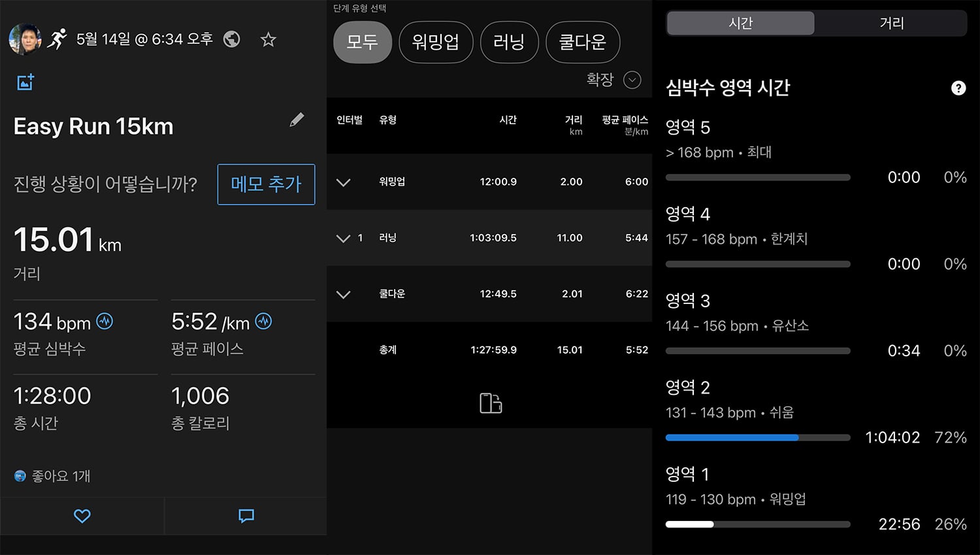Image resolution: width=980 pixels, height=555 pixels.
Task: Open the runner's profile photo
Action: [25, 39]
